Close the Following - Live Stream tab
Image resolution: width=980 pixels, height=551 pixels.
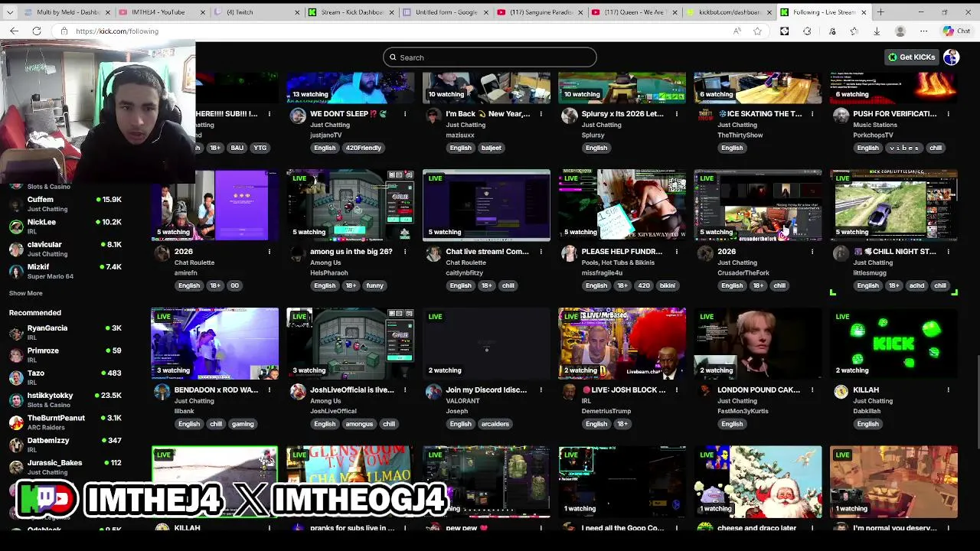[864, 12]
